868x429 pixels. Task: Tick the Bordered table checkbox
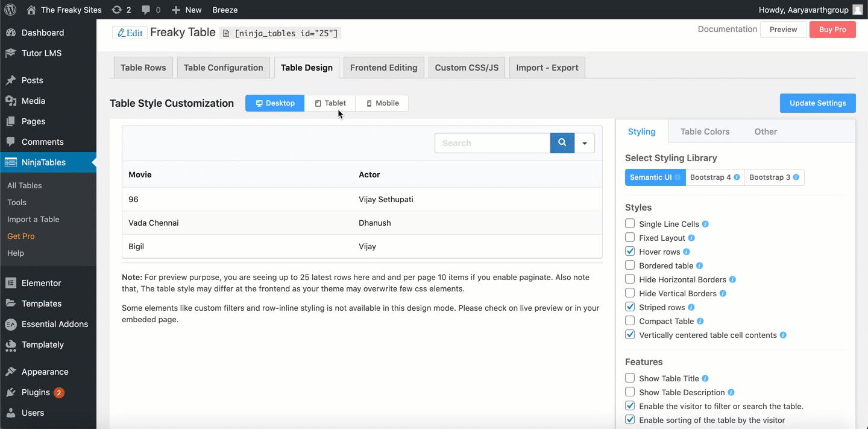click(x=630, y=265)
